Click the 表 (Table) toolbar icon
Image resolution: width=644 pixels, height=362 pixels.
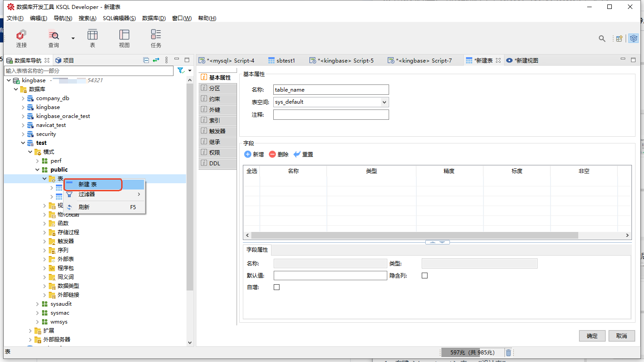click(x=93, y=35)
